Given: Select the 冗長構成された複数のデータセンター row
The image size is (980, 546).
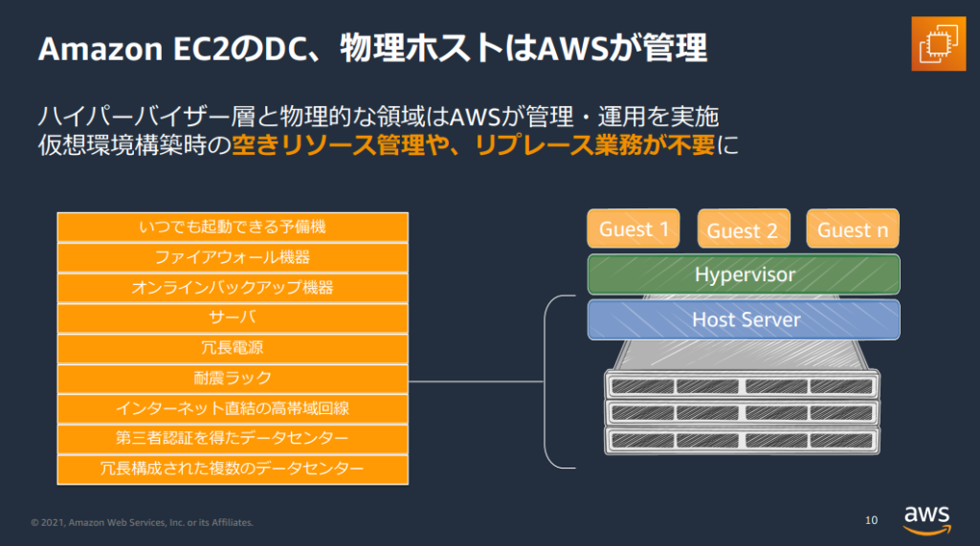Looking at the screenshot, I should pyautogui.click(x=233, y=469).
